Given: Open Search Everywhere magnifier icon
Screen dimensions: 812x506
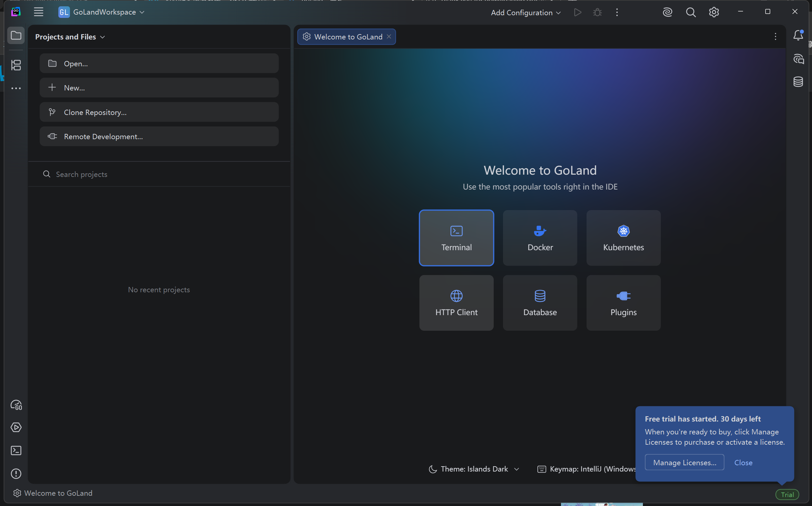Looking at the screenshot, I should click(691, 12).
